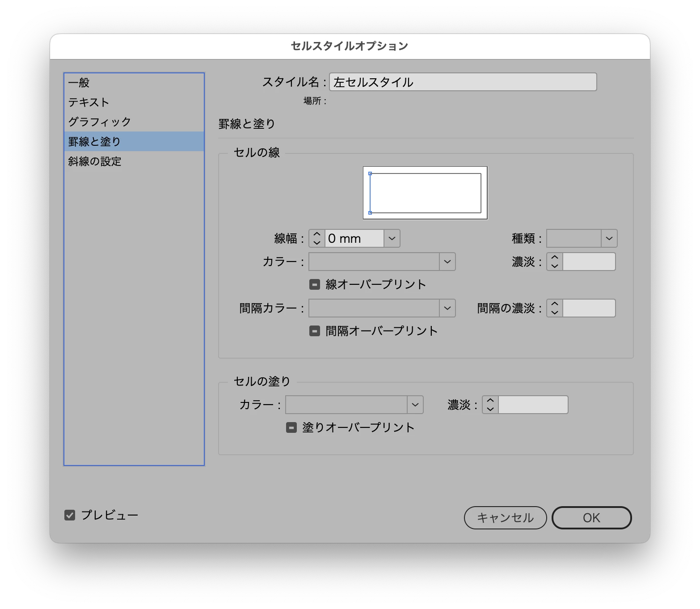Click the stroke 濃淡 tint field
The height and width of the screenshot is (609, 700).
click(x=589, y=262)
